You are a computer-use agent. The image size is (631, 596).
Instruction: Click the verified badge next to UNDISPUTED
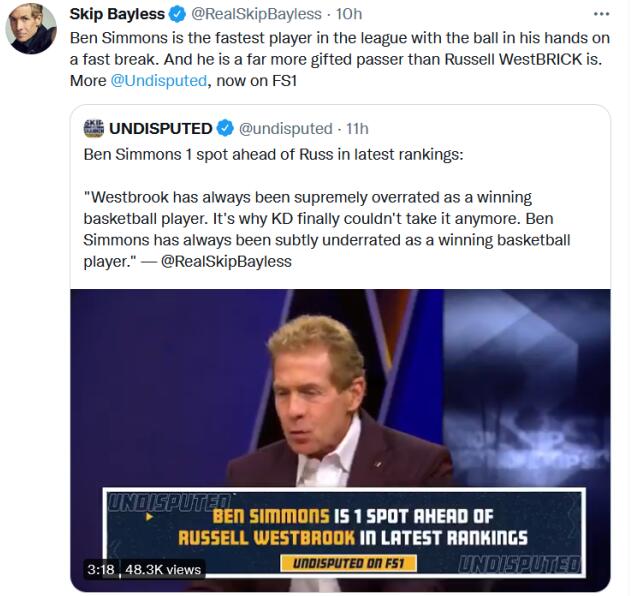click(225, 128)
